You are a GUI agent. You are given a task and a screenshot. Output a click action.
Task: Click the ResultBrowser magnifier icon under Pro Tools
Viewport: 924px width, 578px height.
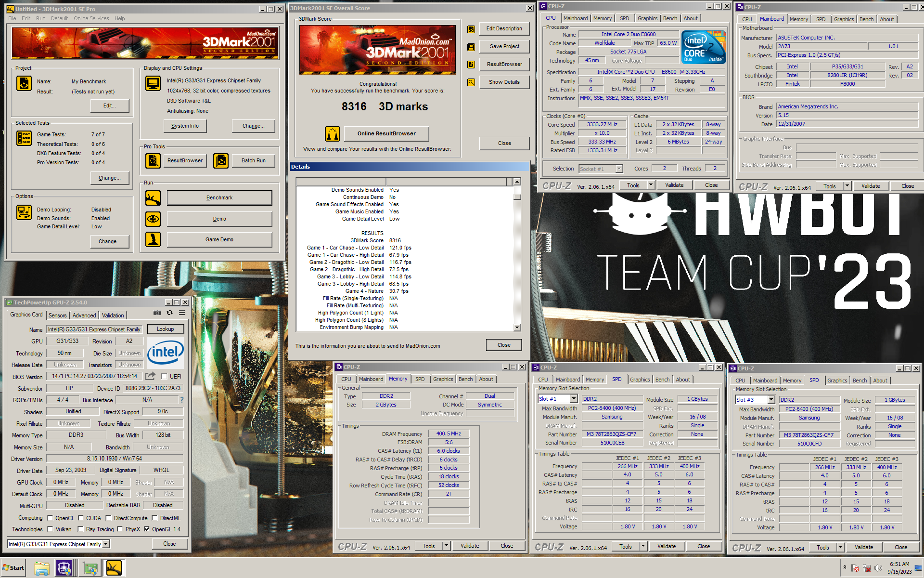tap(153, 160)
